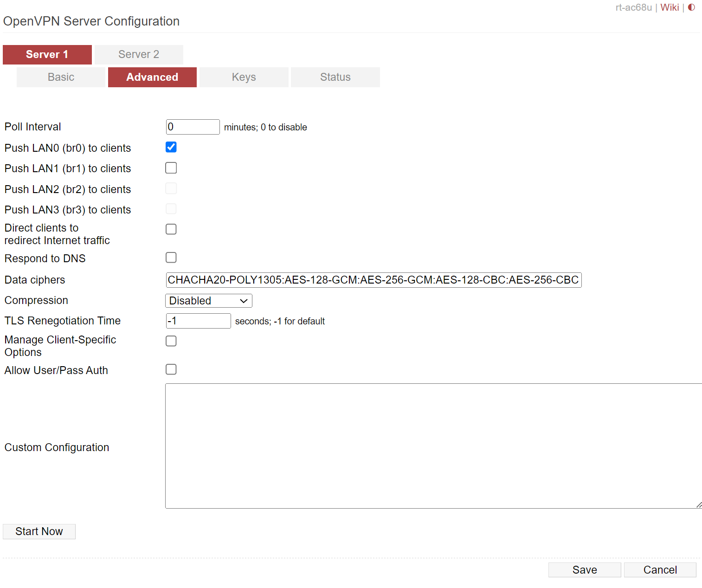
Task: Open the Basic settings tab
Action: point(61,77)
